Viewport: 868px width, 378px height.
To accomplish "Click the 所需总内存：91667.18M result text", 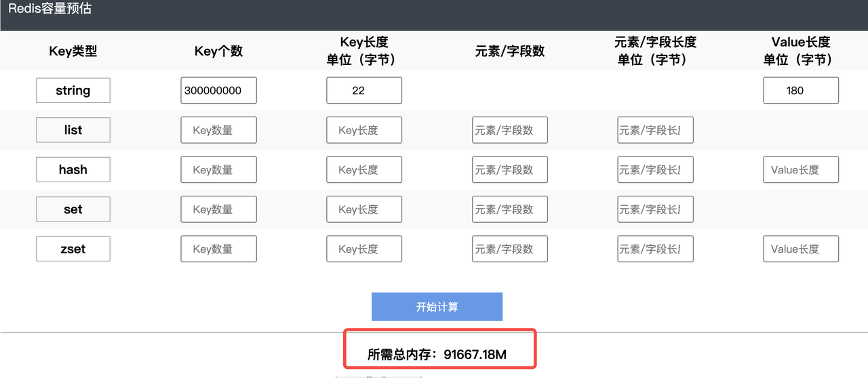I will 437,354.
